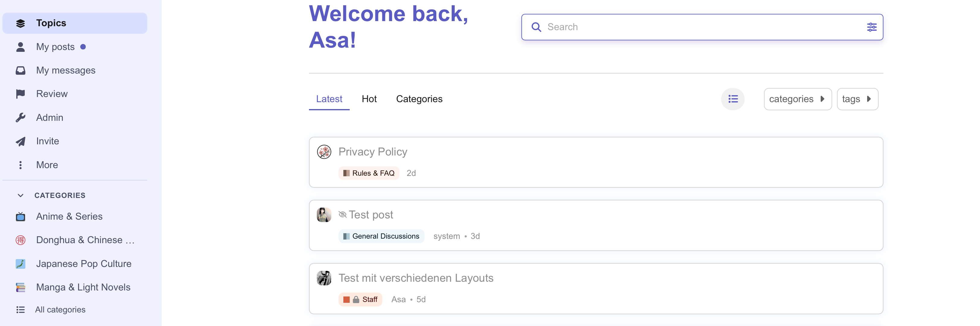The image size is (980, 326).
Task: Switch to the Categories tab
Action: (x=419, y=99)
